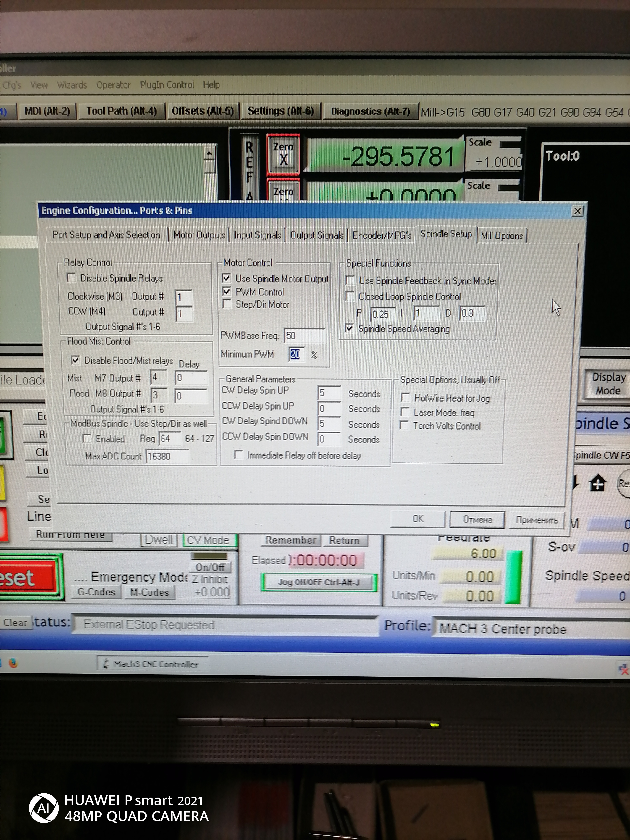Enable Closed Loop Spindle Control

click(x=350, y=296)
